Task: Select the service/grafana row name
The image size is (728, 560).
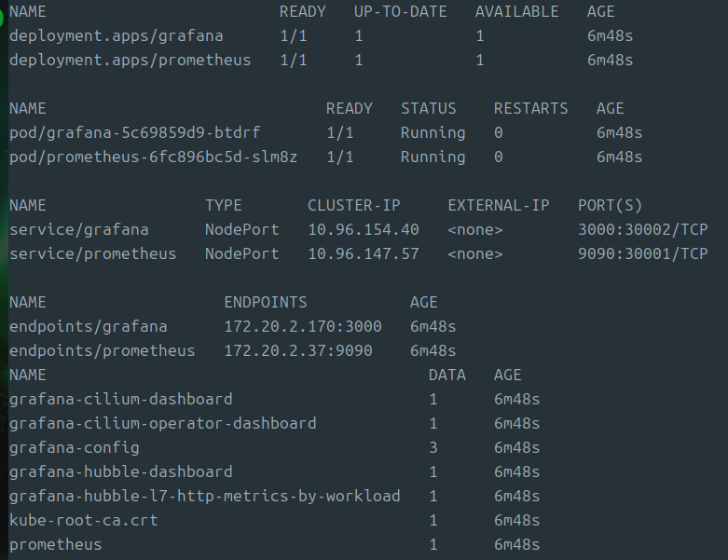Action: pyautogui.click(x=79, y=229)
